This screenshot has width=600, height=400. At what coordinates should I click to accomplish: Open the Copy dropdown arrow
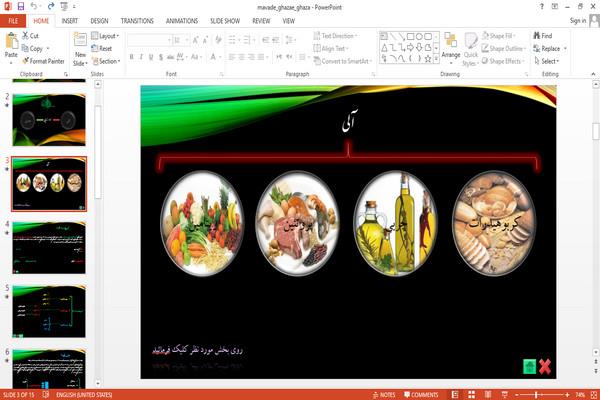click(48, 49)
